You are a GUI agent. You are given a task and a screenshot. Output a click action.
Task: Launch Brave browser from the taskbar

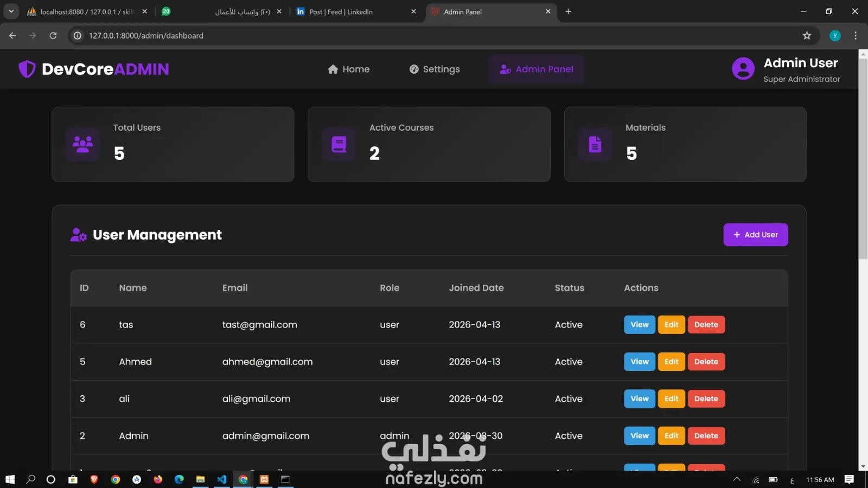click(x=94, y=479)
